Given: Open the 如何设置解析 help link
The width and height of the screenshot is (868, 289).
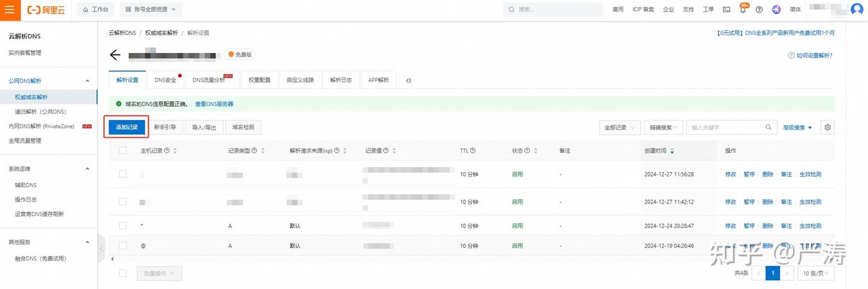Looking at the screenshot, I should 810,55.
